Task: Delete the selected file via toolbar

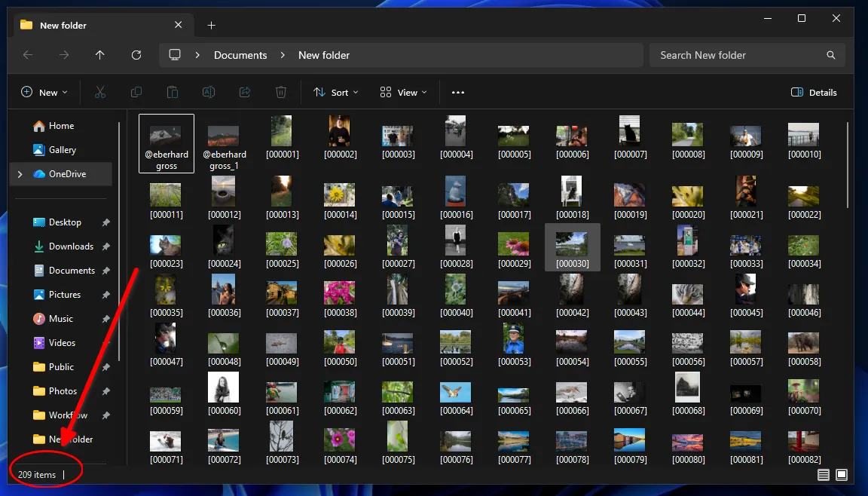Action: coord(280,92)
